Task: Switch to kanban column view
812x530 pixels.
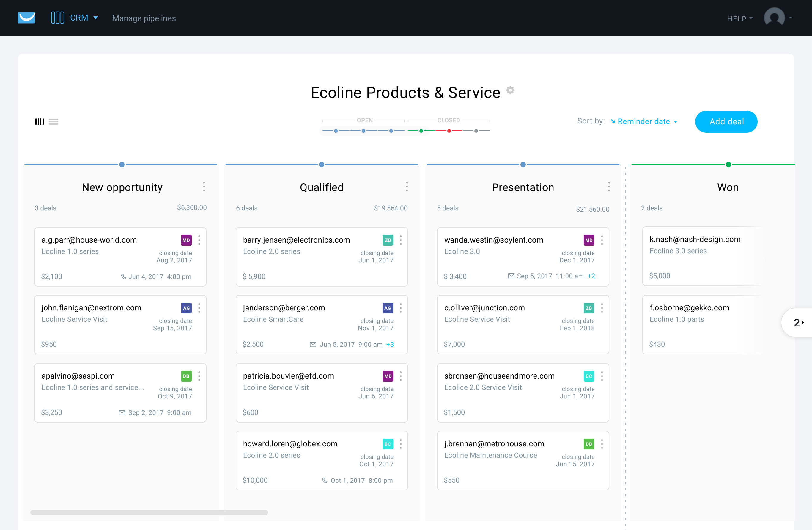Action: point(39,122)
